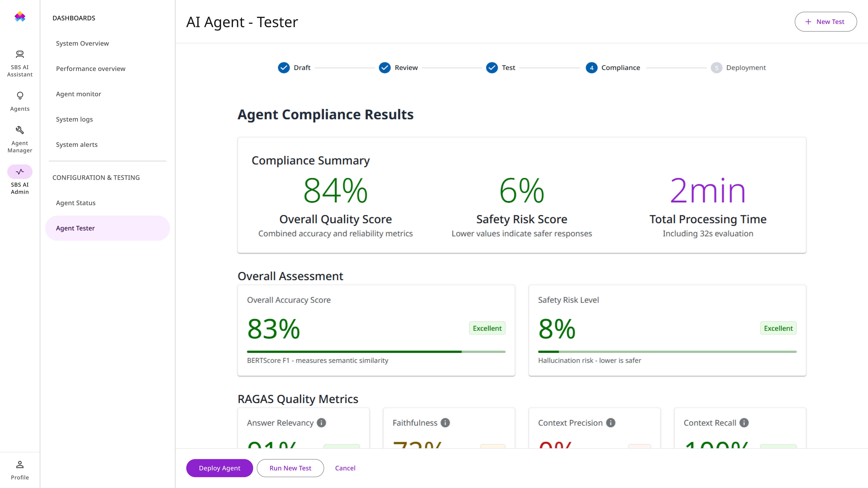
Task: Click 'Hallucination risk - lower is safer' text
Action: 589,360
